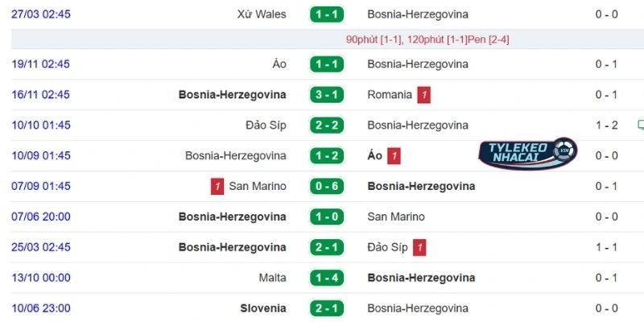
Task: Select the 1 - 4 score in the Malta match
Action: pyautogui.click(x=326, y=279)
